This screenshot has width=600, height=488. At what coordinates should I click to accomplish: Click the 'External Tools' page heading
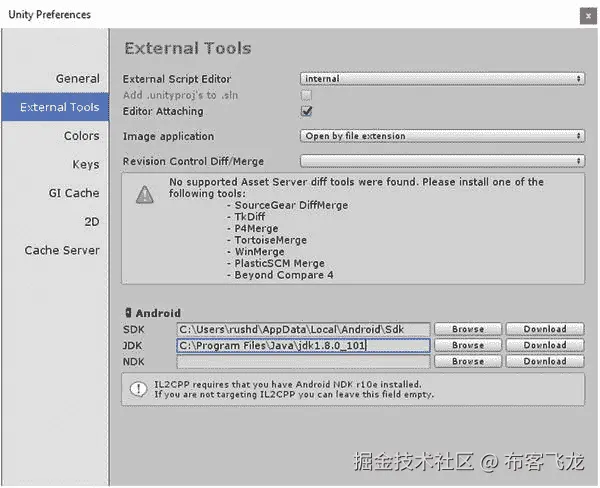coord(188,48)
